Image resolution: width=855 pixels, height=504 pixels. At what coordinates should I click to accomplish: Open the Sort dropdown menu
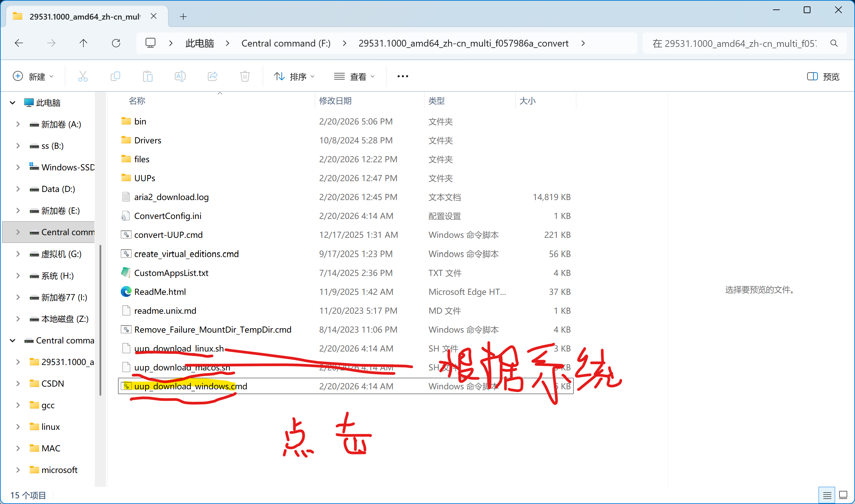pyautogui.click(x=294, y=77)
